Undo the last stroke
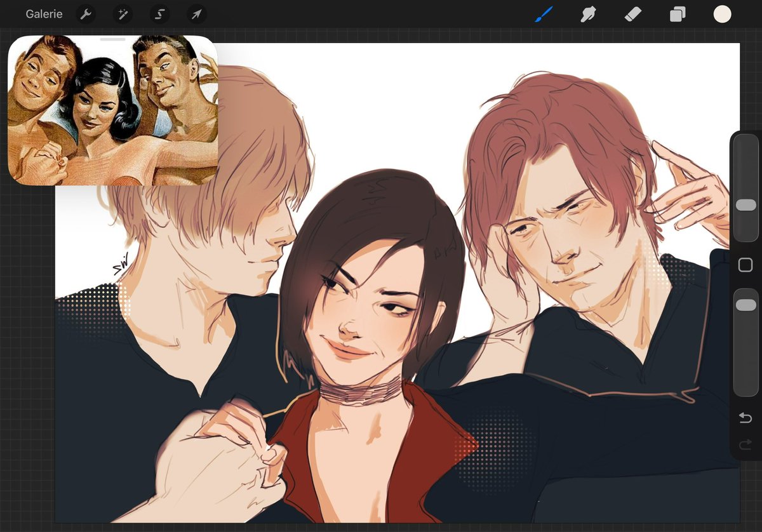This screenshot has width=762, height=532. point(745,418)
